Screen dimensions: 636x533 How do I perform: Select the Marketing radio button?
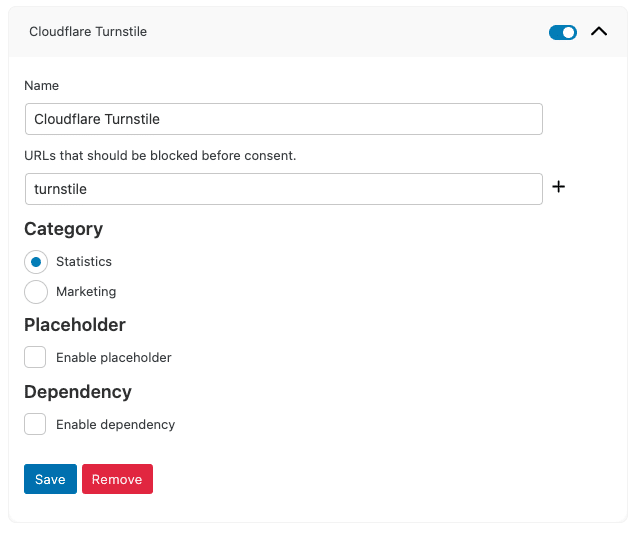tap(36, 292)
